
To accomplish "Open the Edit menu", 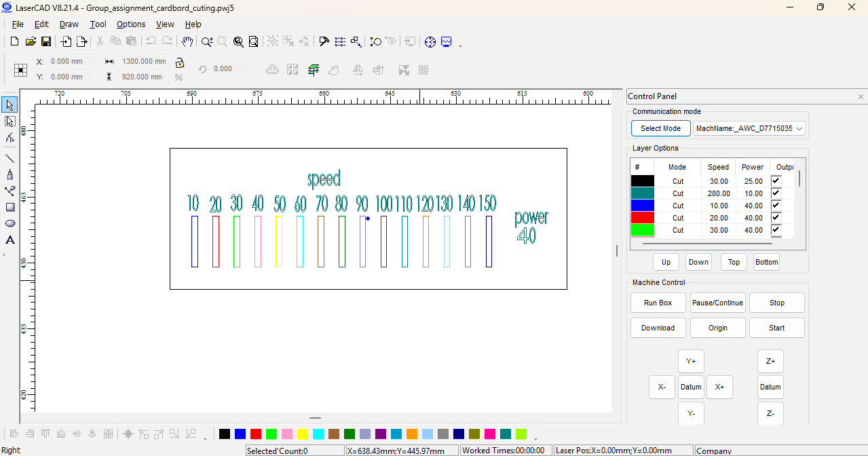I will [41, 24].
